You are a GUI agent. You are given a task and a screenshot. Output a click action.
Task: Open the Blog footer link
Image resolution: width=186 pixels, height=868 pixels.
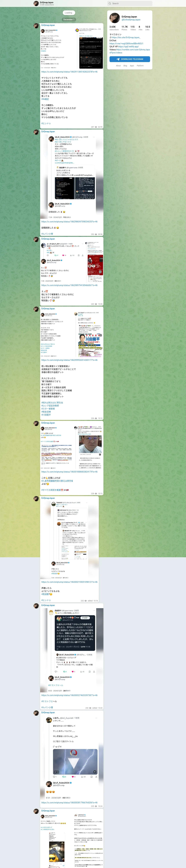tap(125, 66)
